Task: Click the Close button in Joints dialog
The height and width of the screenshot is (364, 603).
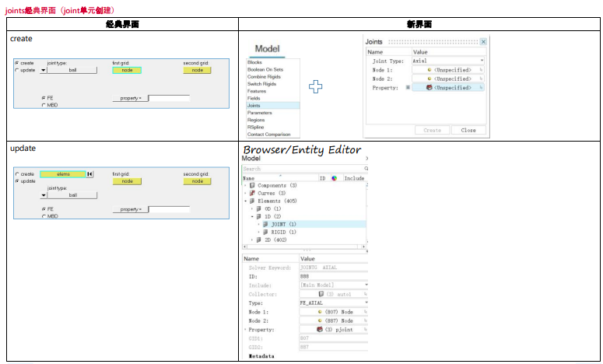Action: pyautogui.click(x=468, y=130)
